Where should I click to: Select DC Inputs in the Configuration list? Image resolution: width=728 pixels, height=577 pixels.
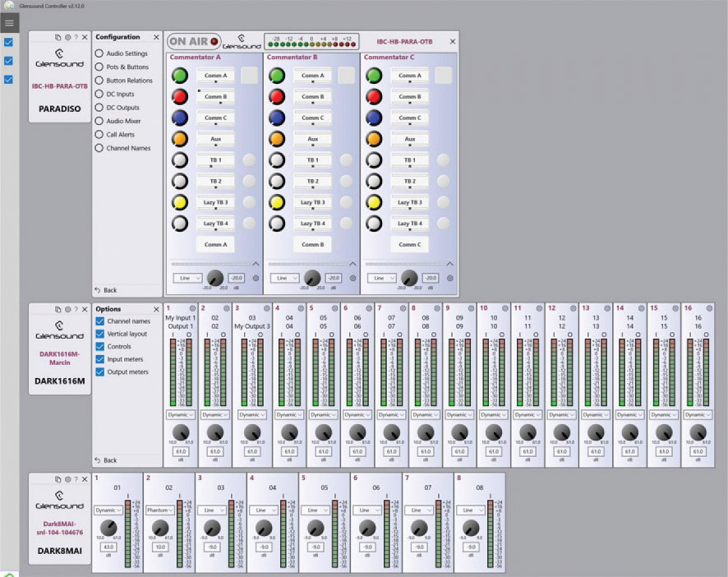click(x=99, y=94)
